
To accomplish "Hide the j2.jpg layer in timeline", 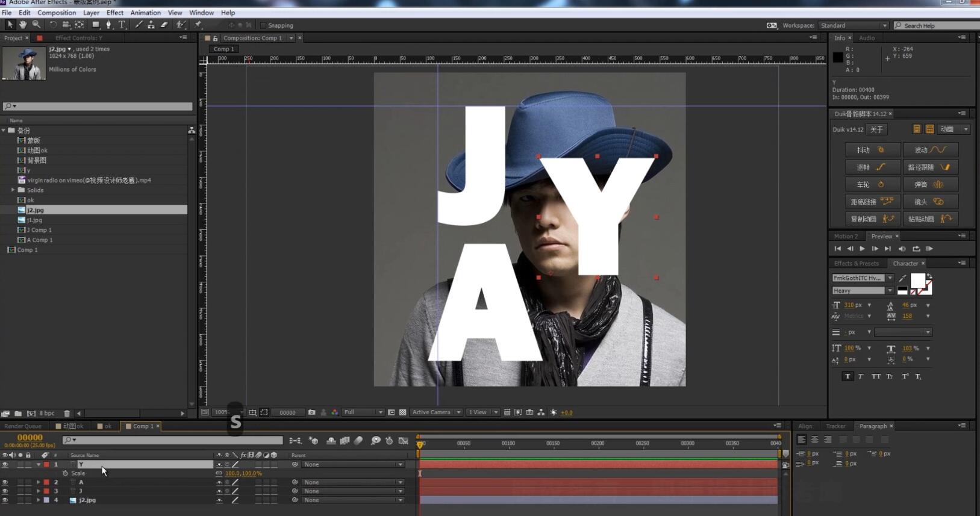I will coord(5,500).
